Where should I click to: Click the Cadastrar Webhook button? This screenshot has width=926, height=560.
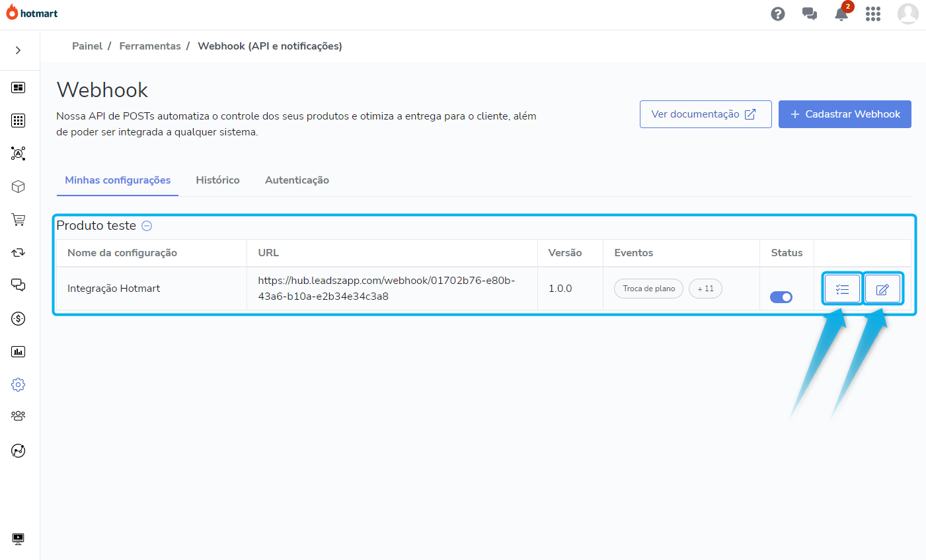845,114
